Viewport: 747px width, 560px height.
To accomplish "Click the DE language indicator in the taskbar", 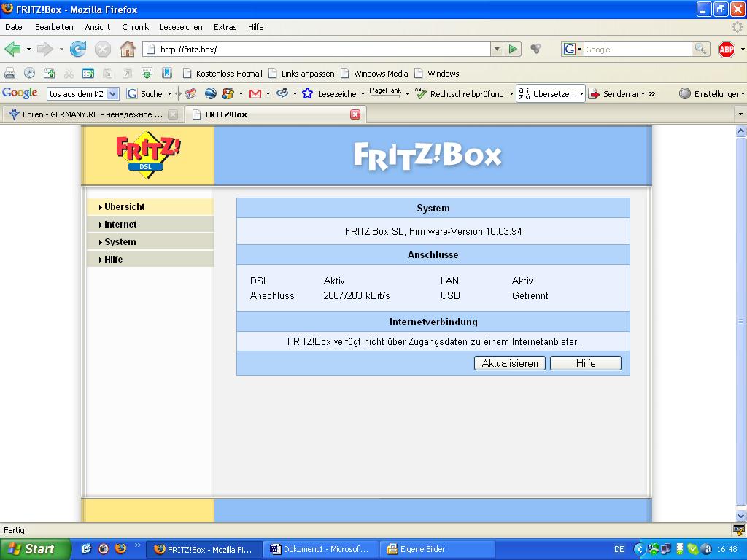I will [619, 549].
